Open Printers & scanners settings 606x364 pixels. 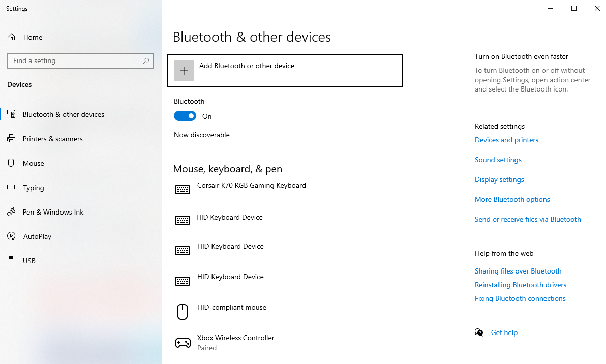(52, 138)
